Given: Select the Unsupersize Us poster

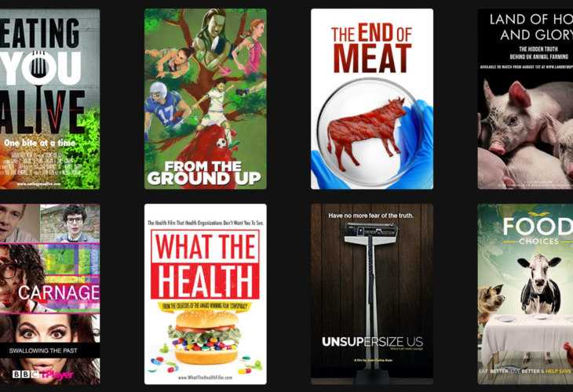Looking at the screenshot, I should coord(372,294).
